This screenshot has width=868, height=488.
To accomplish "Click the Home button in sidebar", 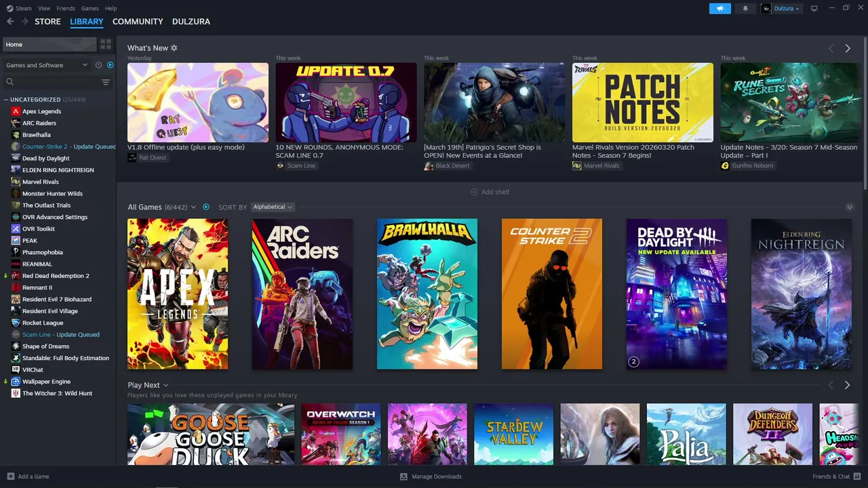I will point(50,44).
